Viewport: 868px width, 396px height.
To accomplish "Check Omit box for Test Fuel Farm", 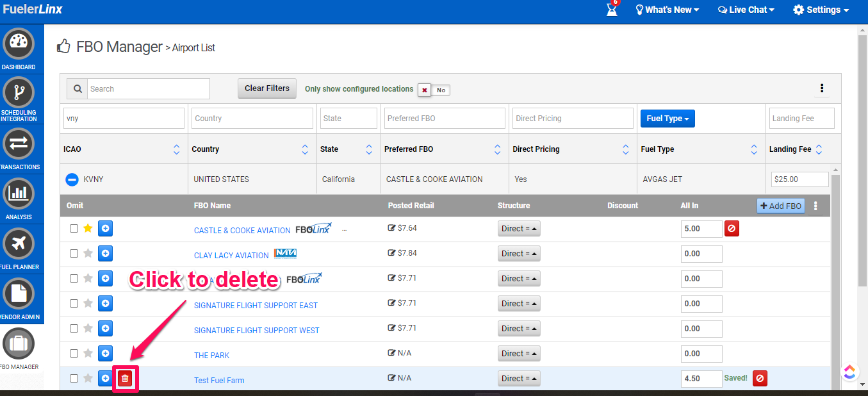I will pos(74,378).
